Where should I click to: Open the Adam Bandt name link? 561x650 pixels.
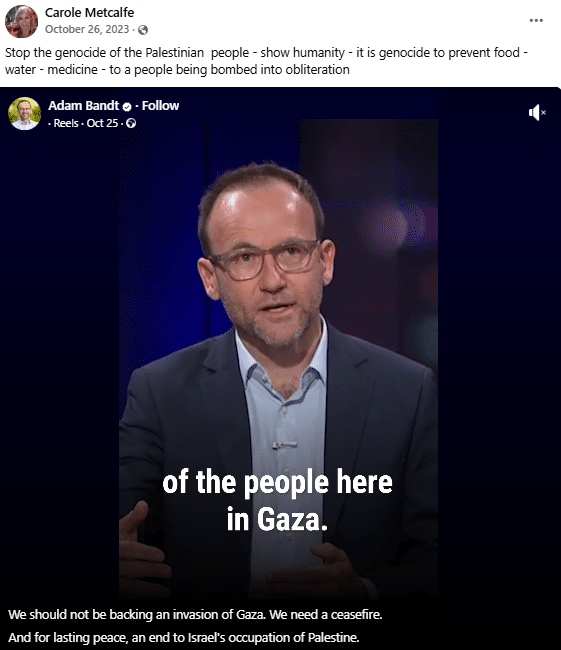[x=83, y=106]
